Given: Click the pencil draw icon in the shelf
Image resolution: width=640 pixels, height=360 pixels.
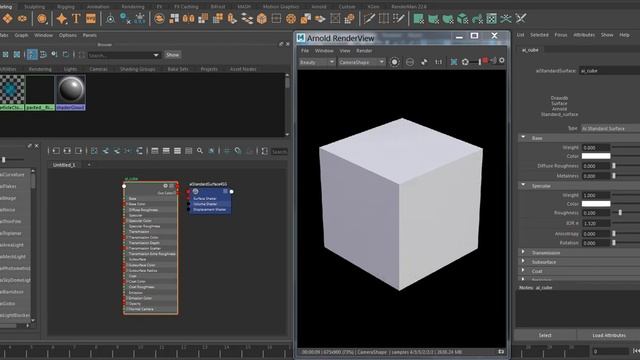Looking at the screenshot, I should click(369, 18).
